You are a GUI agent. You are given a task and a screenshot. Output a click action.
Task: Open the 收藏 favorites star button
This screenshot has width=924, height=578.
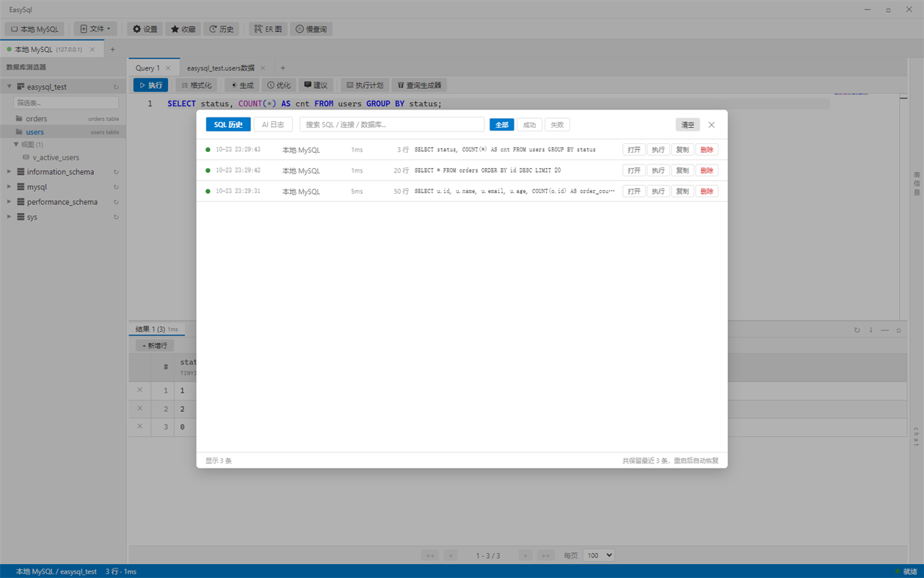[183, 29]
